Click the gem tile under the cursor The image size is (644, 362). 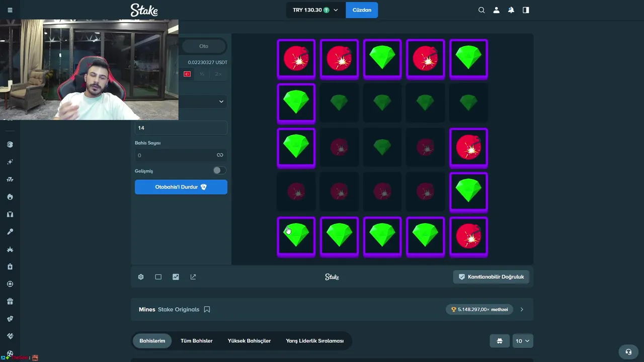296,236
